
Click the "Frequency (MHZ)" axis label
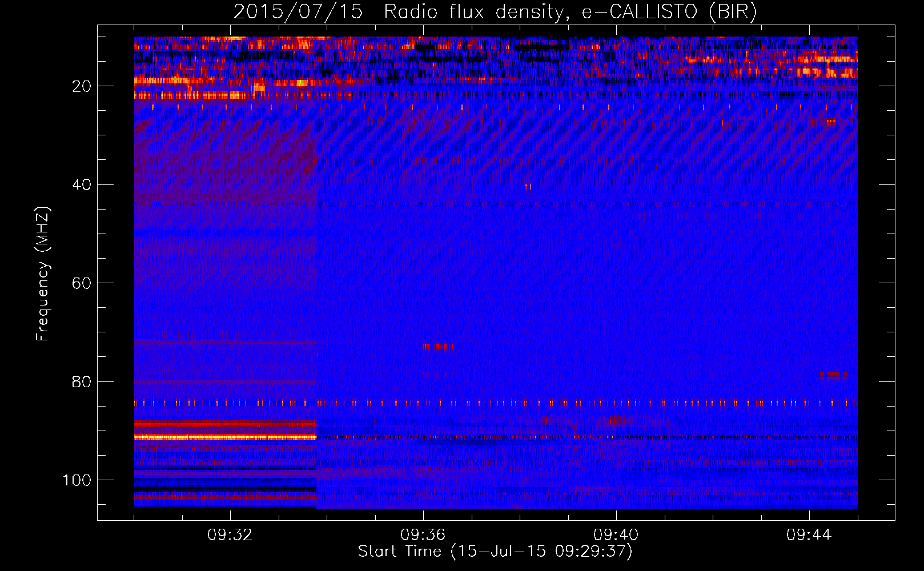point(43,274)
